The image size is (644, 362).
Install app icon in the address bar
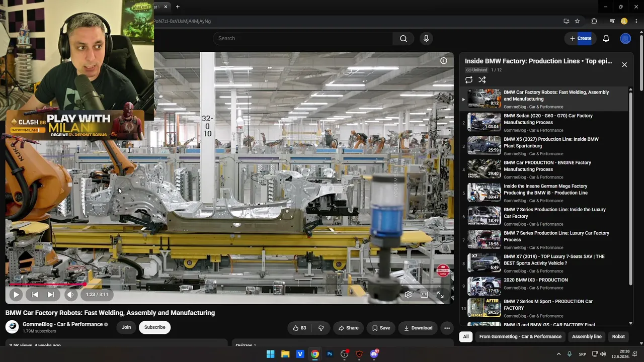[567, 21]
